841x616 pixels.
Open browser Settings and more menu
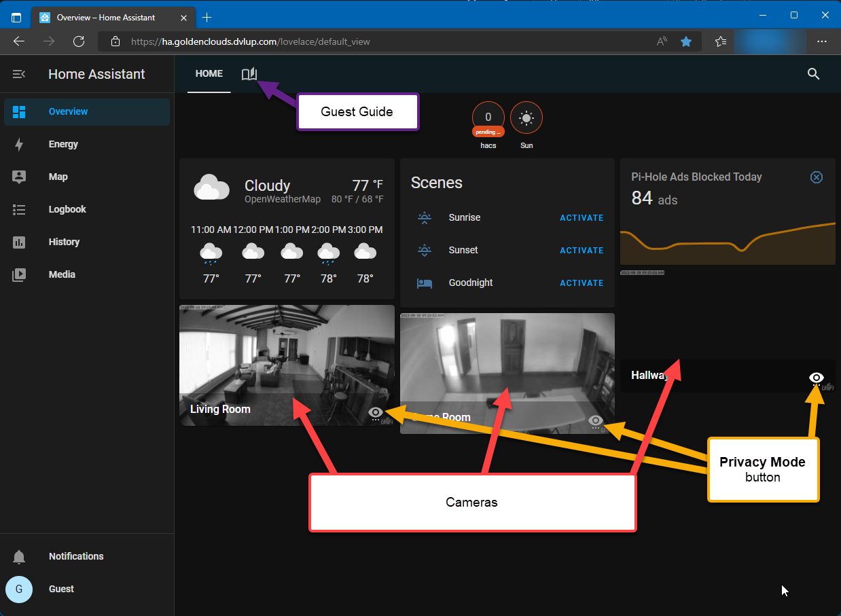[x=821, y=41]
